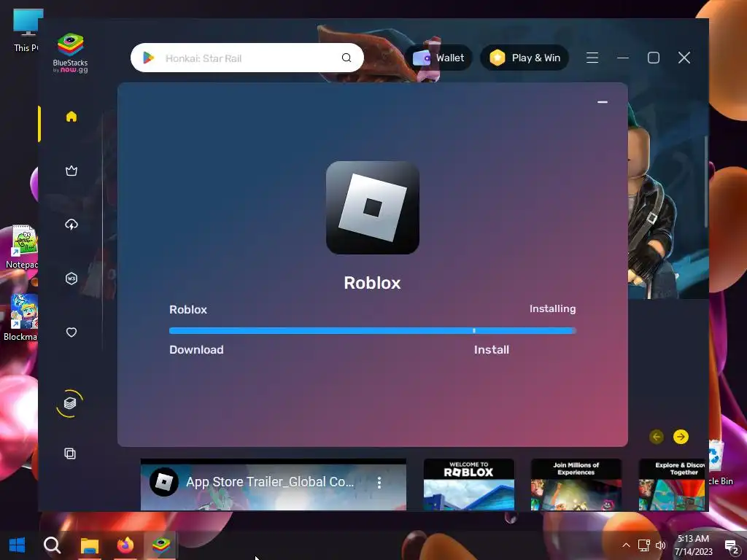Go to next screenshot with right arrow
The height and width of the screenshot is (560, 747).
(x=681, y=437)
